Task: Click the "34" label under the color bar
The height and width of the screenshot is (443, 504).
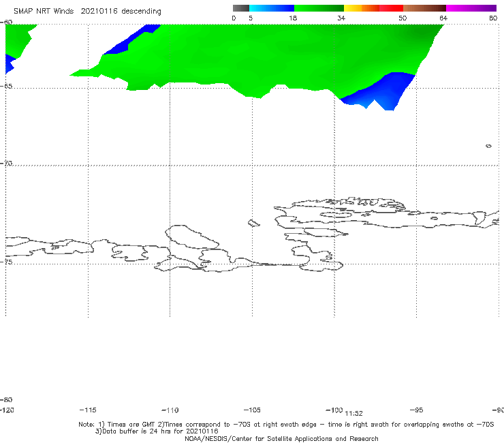Action: point(341,18)
